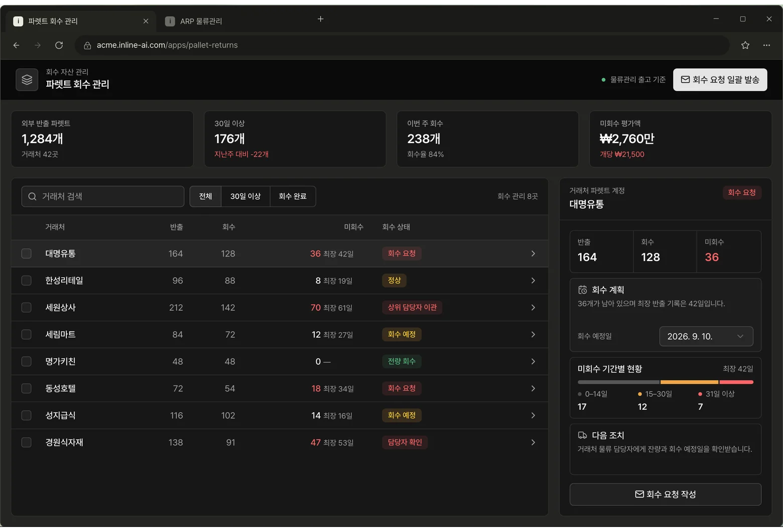Click the 미회수 평가액 ₩2,760만 card

coord(680,139)
